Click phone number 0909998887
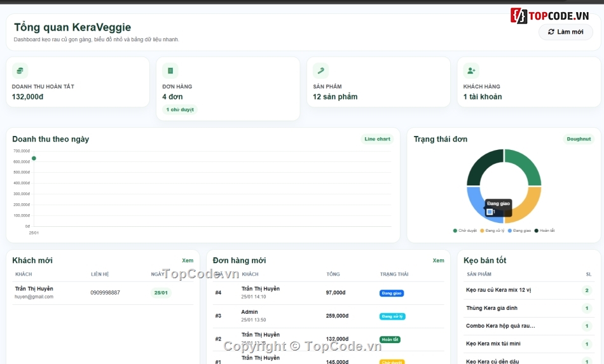 [105, 293]
